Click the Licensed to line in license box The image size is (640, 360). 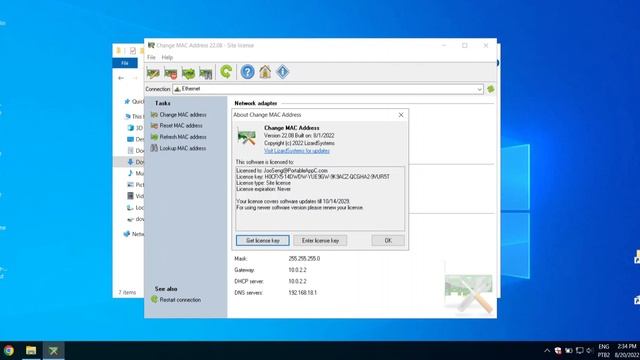pos(282,171)
